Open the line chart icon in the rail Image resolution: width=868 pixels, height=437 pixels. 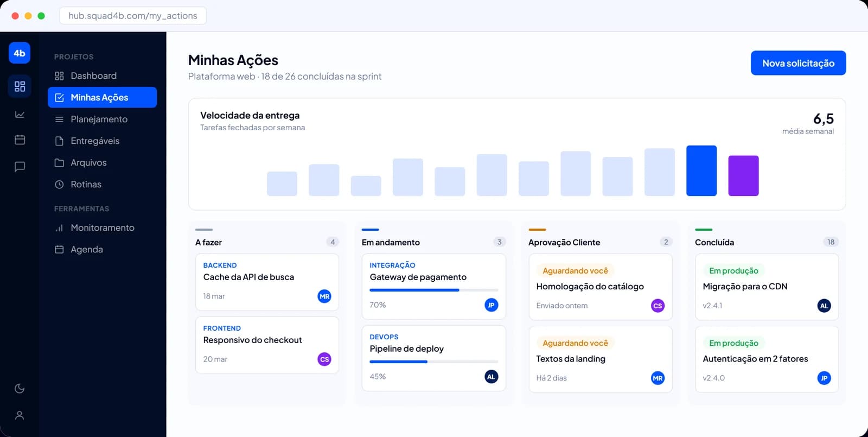click(x=20, y=115)
